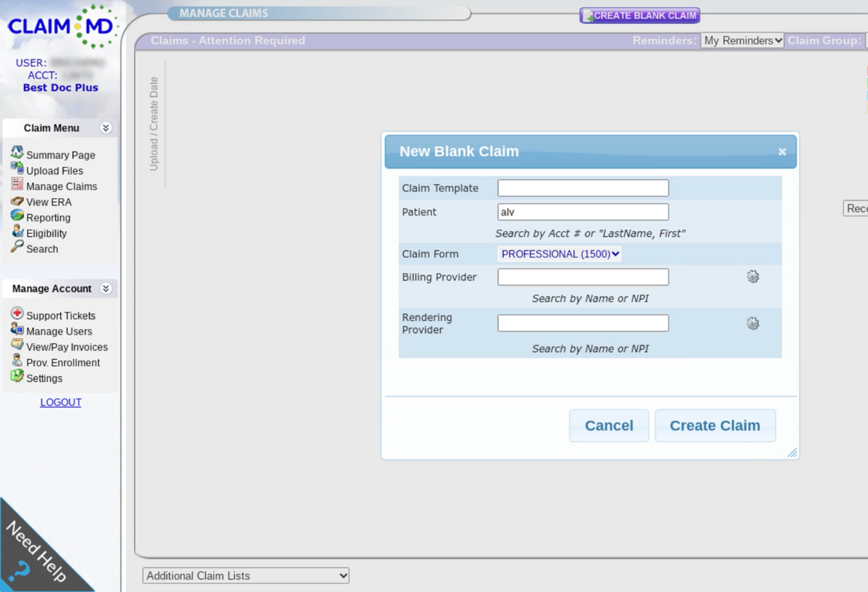Viewport: 868px width, 592px height.
Task: Click the Support Tickets icon
Action: tap(17, 313)
